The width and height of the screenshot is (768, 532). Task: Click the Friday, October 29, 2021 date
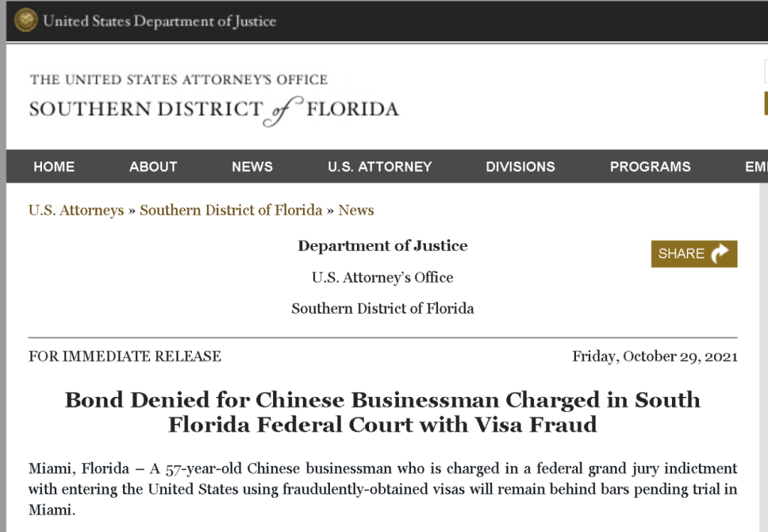(x=654, y=356)
